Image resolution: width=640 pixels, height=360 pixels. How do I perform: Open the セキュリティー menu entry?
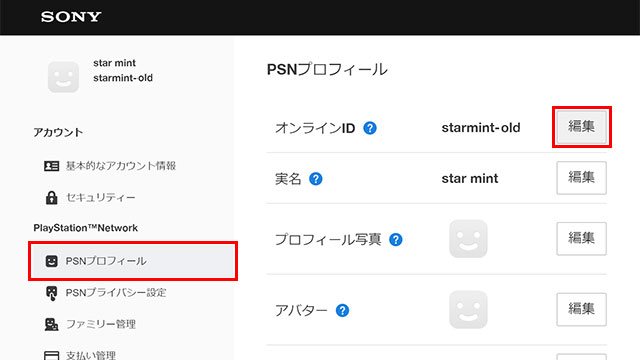point(100,198)
